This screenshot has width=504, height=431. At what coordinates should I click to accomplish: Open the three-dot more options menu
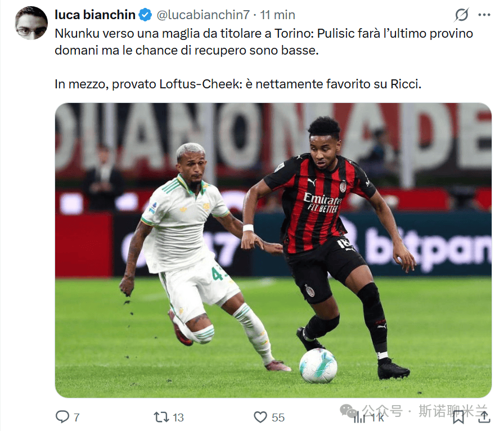tap(484, 15)
